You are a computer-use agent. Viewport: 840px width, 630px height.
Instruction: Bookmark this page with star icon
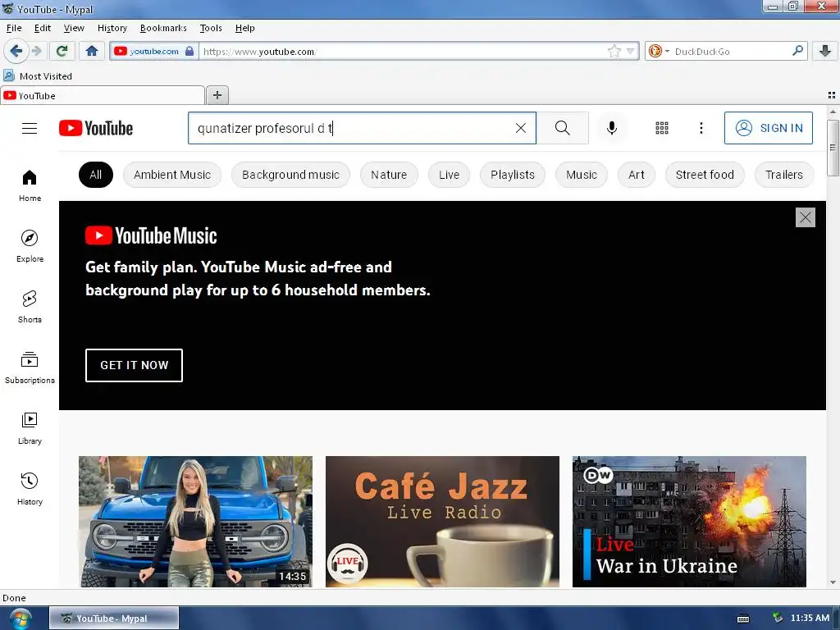[614, 51]
